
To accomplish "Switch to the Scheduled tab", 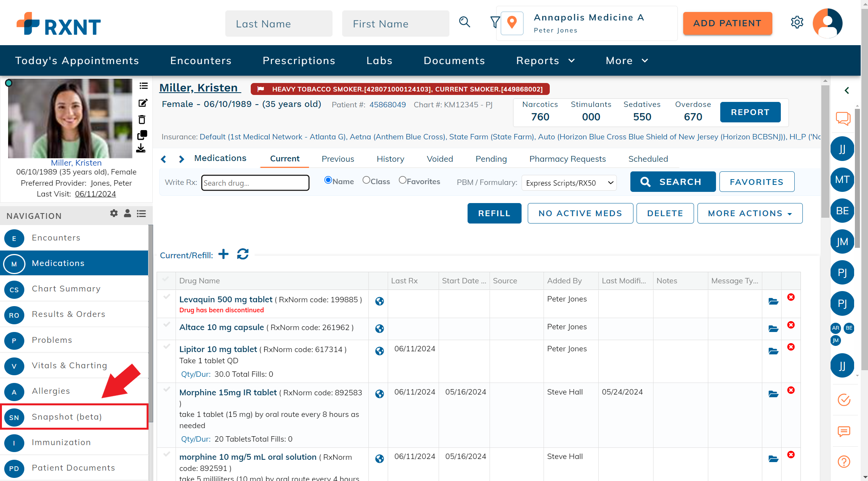I will [x=648, y=159].
